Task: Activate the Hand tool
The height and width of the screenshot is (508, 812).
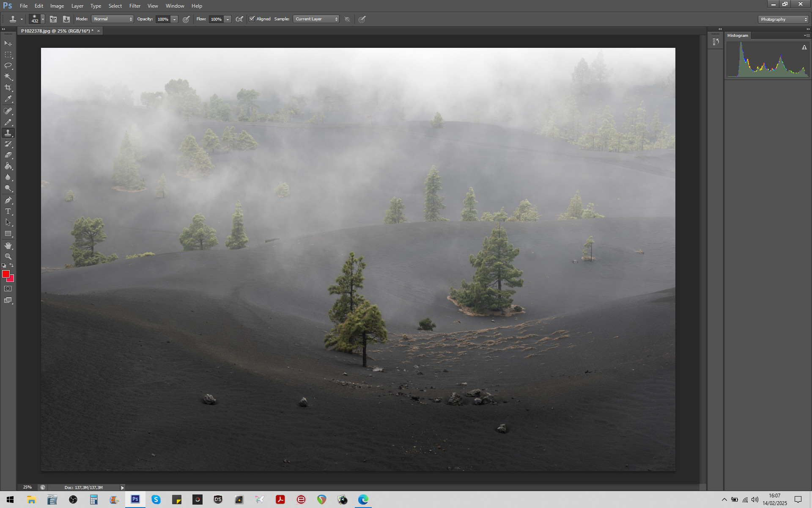Action: point(8,246)
